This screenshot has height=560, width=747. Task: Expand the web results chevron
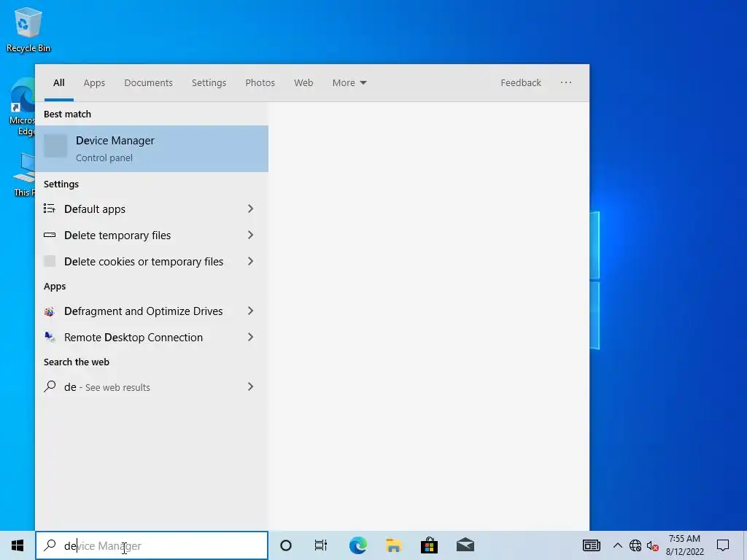click(x=251, y=386)
